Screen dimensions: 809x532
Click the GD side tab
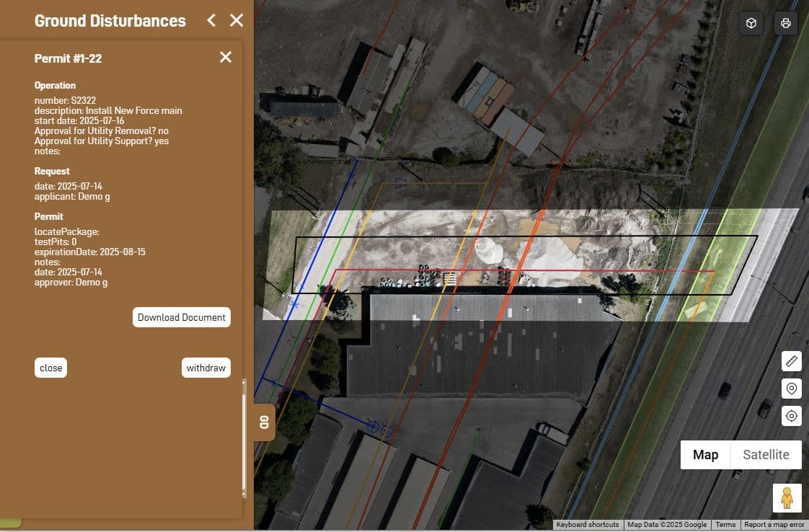click(264, 422)
